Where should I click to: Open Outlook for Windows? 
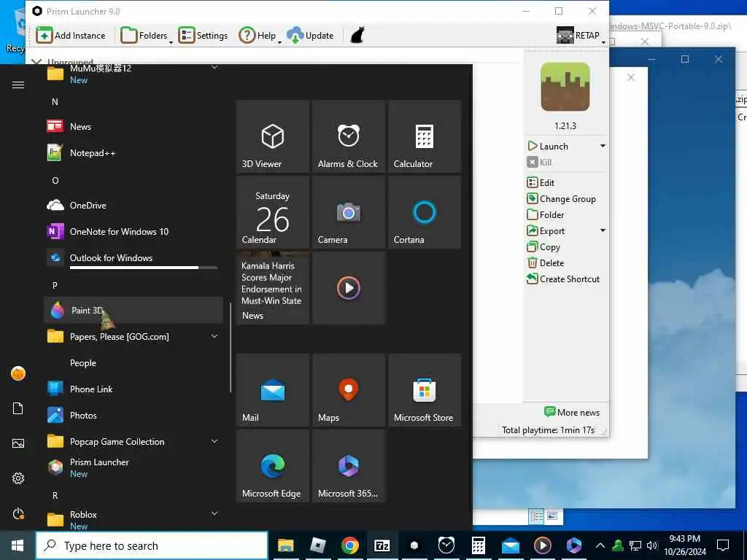(x=133, y=258)
